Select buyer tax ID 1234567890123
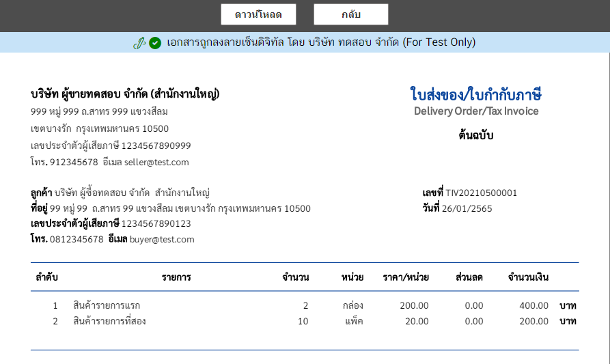 coord(156,223)
